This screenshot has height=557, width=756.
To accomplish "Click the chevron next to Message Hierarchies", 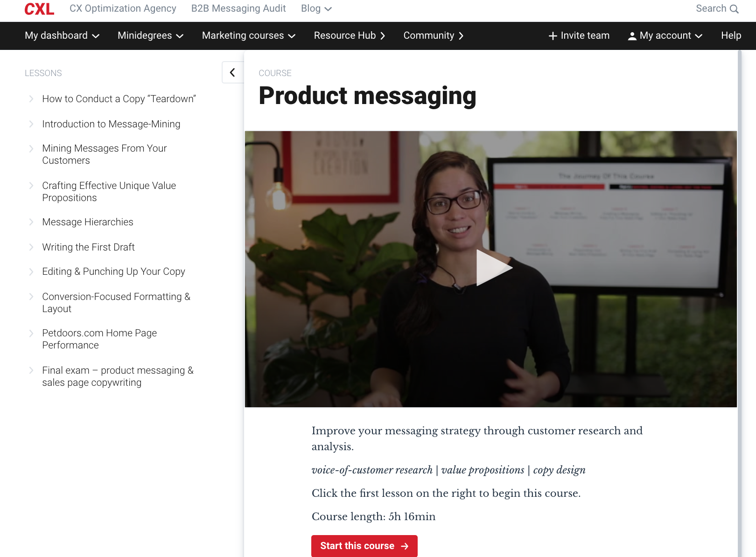I will pos(31,222).
